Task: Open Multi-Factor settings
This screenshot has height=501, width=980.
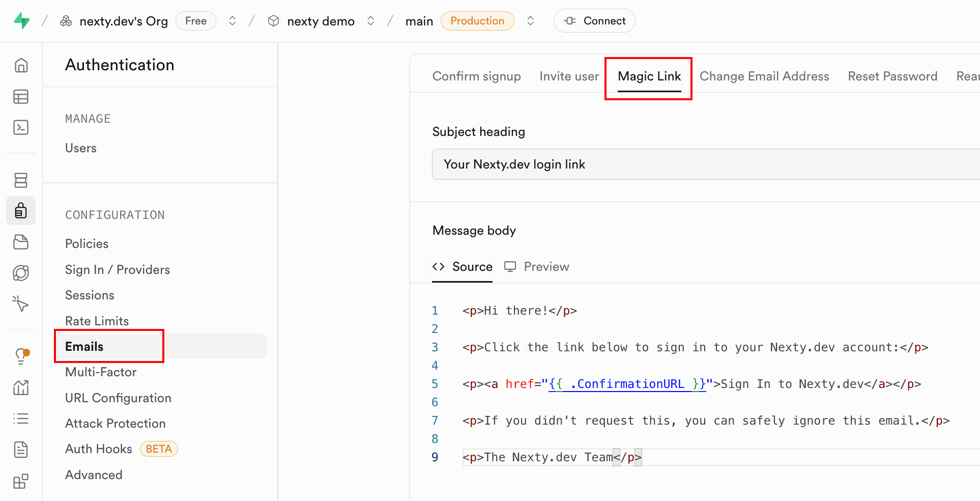Action: click(101, 372)
